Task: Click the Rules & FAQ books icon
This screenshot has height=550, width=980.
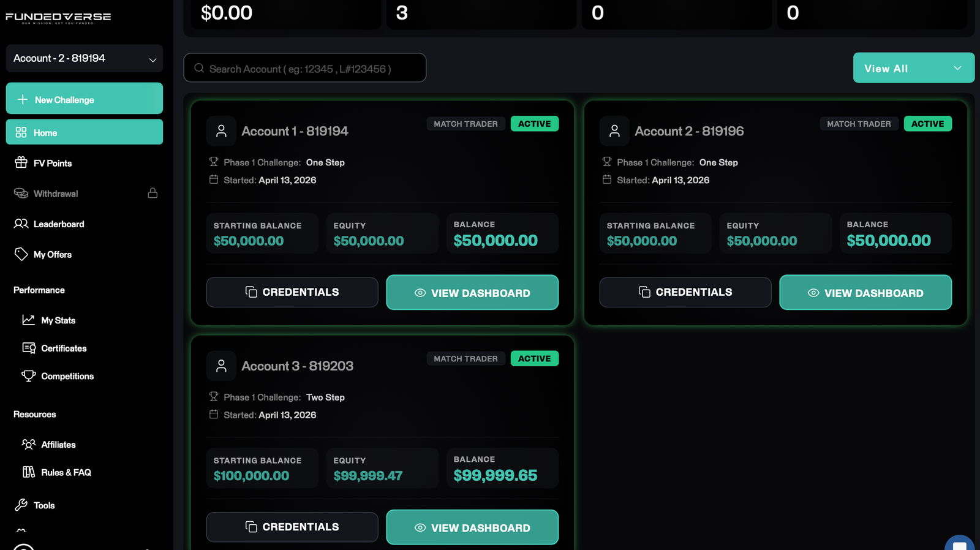Action: coord(29,472)
